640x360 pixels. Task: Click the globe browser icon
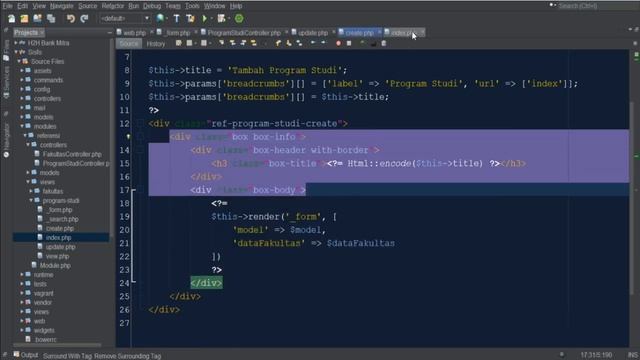click(x=160, y=18)
